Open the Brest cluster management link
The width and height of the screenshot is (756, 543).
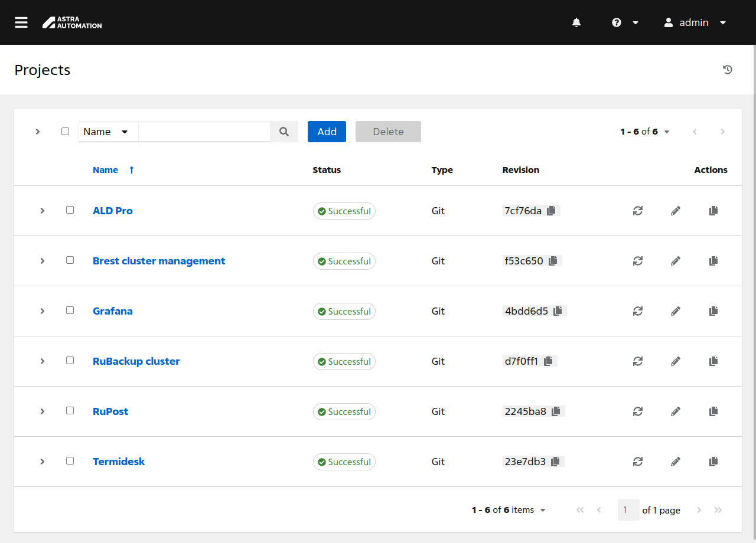pyautogui.click(x=159, y=261)
